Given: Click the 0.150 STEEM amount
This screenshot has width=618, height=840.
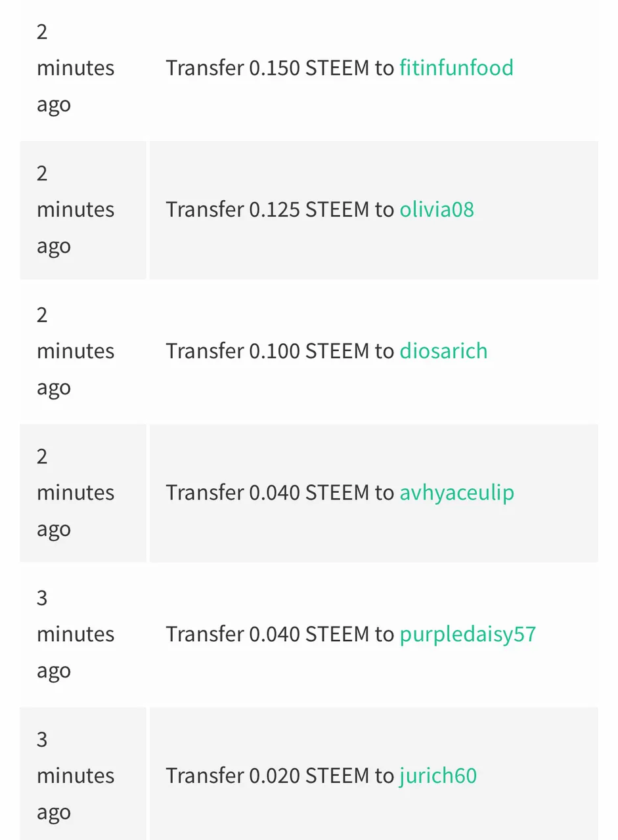Looking at the screenshot, I should [x=309, y=68].
